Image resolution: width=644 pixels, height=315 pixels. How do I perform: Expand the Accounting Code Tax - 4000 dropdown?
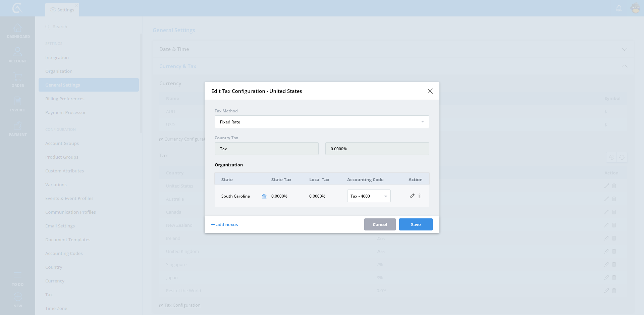point(369,196)
